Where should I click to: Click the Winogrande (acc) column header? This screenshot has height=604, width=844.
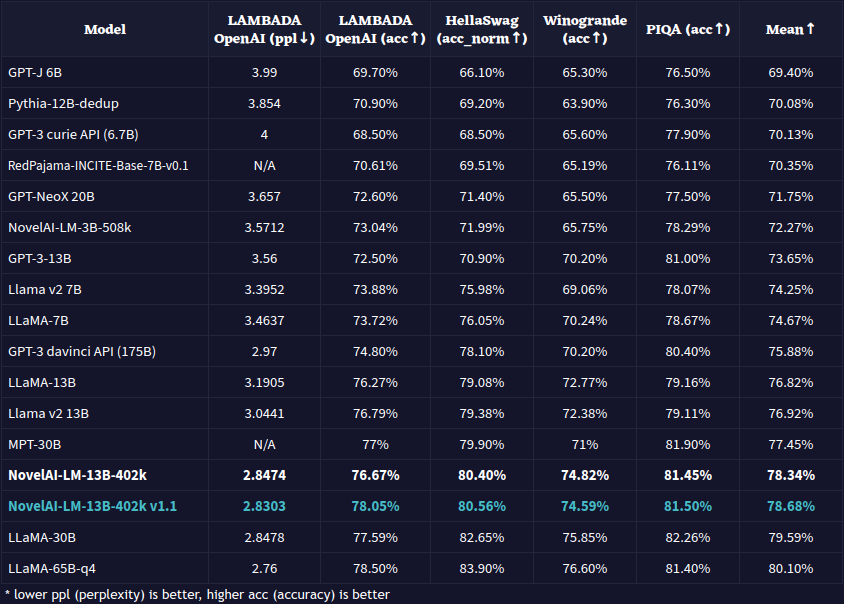tap(585, 29)
